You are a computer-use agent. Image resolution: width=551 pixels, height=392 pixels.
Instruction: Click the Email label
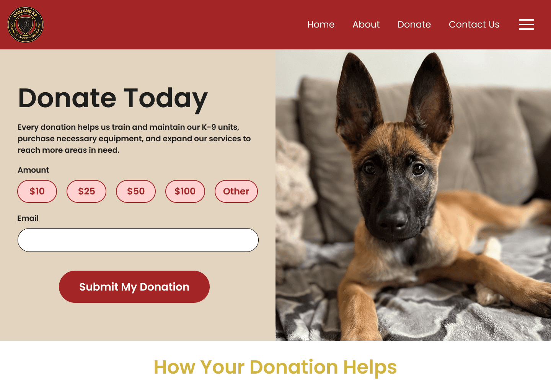tap(28, 218)
